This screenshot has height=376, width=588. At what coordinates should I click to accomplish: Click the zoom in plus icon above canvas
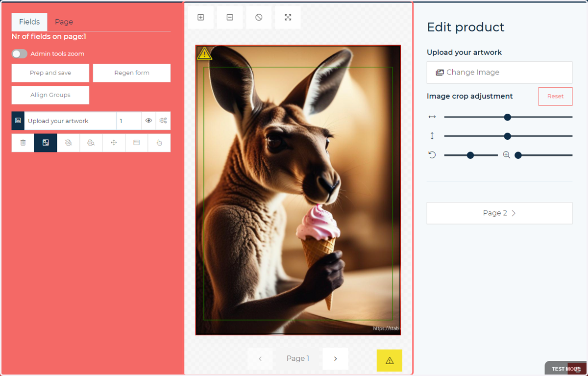pos(200,17)
